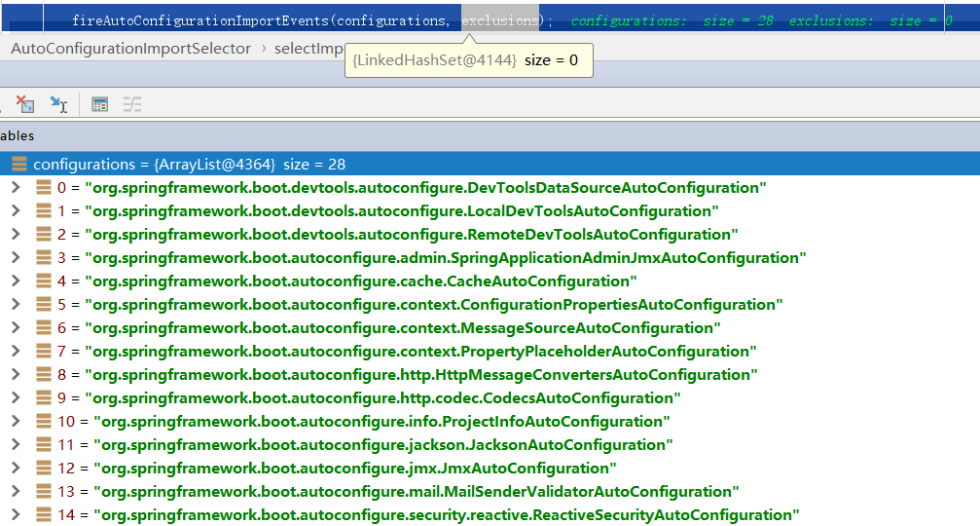This screenshot has height=526, width=980.
Task: Click the selectImp breadcrumb item
Action: (x=309, y=48)
